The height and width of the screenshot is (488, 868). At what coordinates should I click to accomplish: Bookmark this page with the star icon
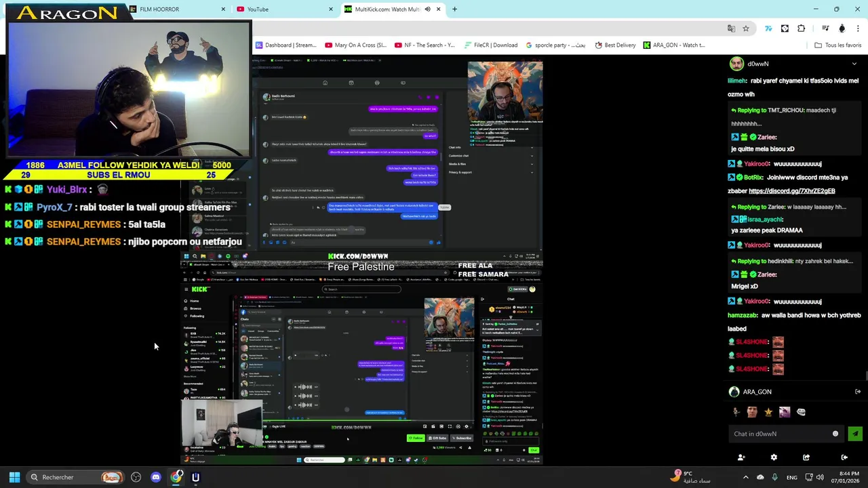(746, 28)
